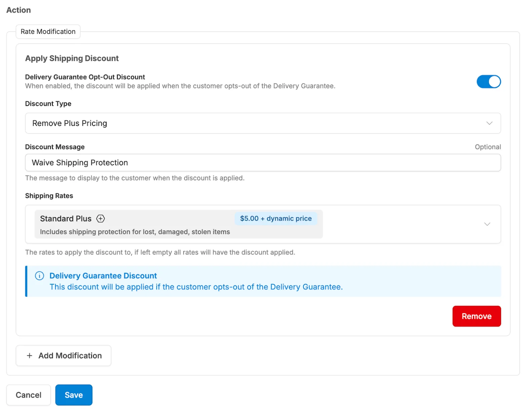Click the hexagon plus icon beside Standard Plus

point(100,219)
